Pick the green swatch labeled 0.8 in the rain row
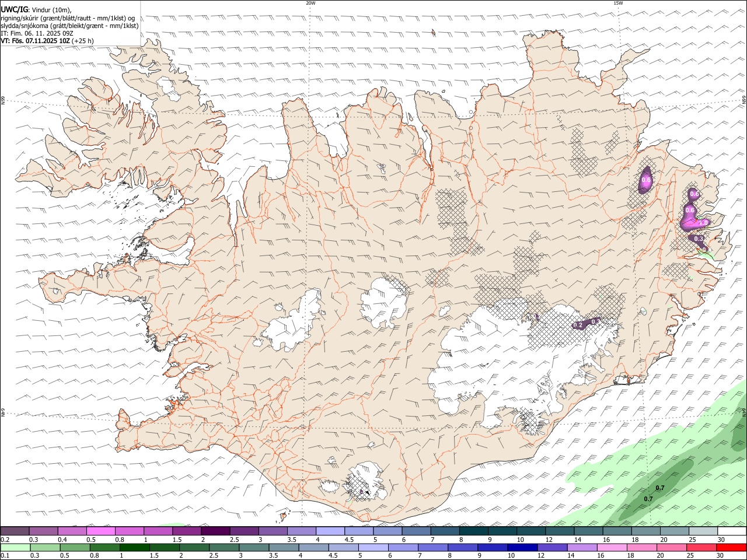The width and height of the screenshot is (747, 560). click(105, 548)
